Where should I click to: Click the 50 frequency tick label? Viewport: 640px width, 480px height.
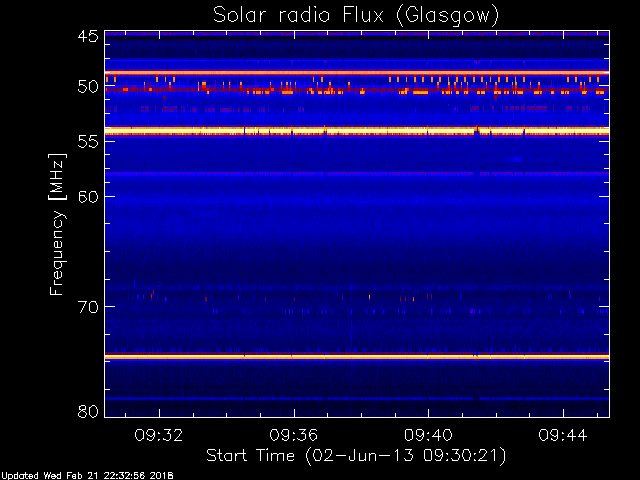click(x=88, y=87)
